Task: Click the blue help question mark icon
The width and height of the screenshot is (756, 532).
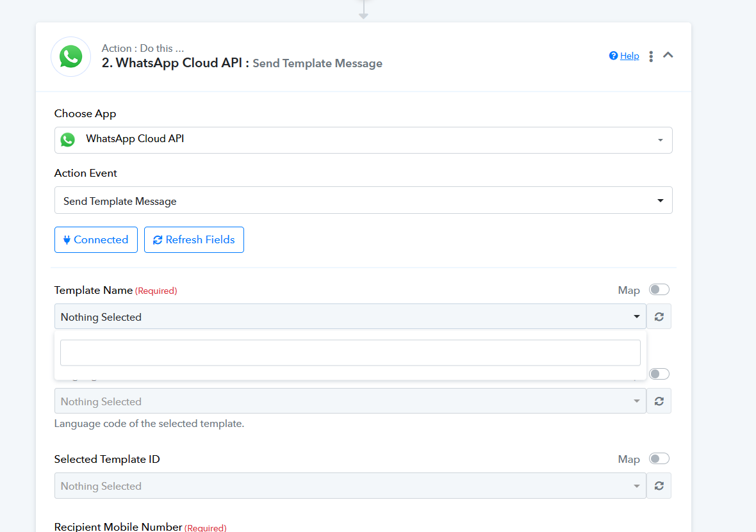Action: pyautogui.click(x=613, y=56)
